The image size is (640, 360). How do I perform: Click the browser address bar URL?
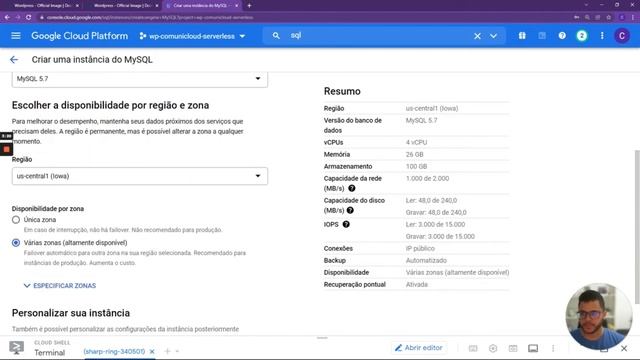[150, 18]
